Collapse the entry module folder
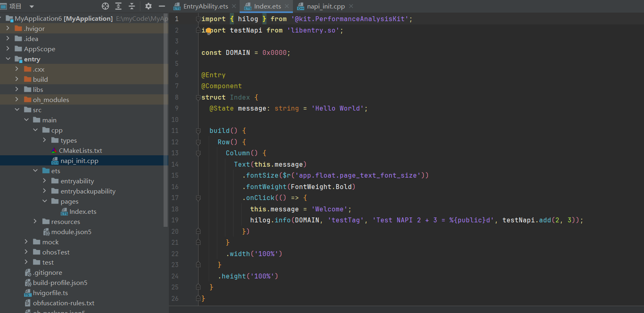Screen dimensions: 644x313 point(8,59)
